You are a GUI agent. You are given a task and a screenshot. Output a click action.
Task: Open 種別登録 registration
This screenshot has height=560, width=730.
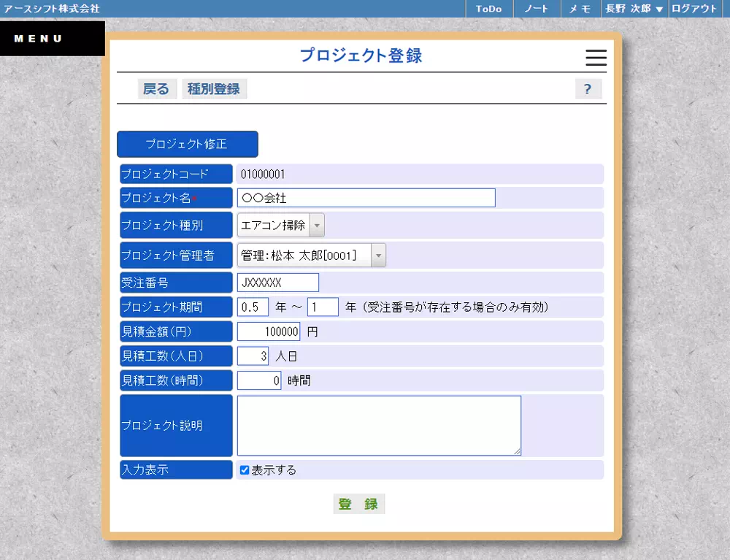pyautogui.click(x=214, y=88)
